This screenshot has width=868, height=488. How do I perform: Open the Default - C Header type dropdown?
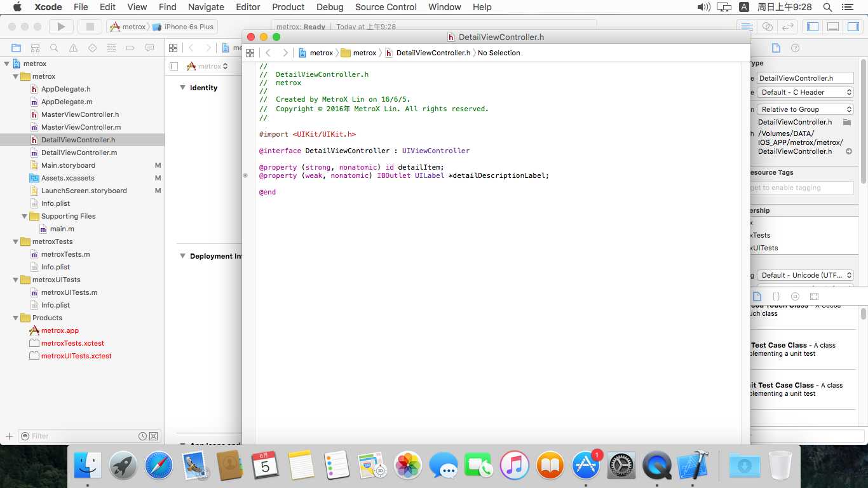click(x=805, y=92)
